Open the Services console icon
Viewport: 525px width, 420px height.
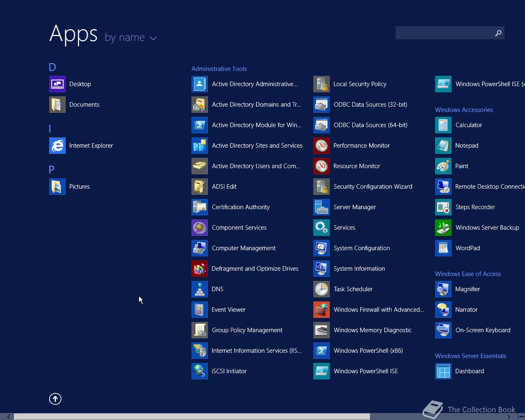click(x=322, y=228)
